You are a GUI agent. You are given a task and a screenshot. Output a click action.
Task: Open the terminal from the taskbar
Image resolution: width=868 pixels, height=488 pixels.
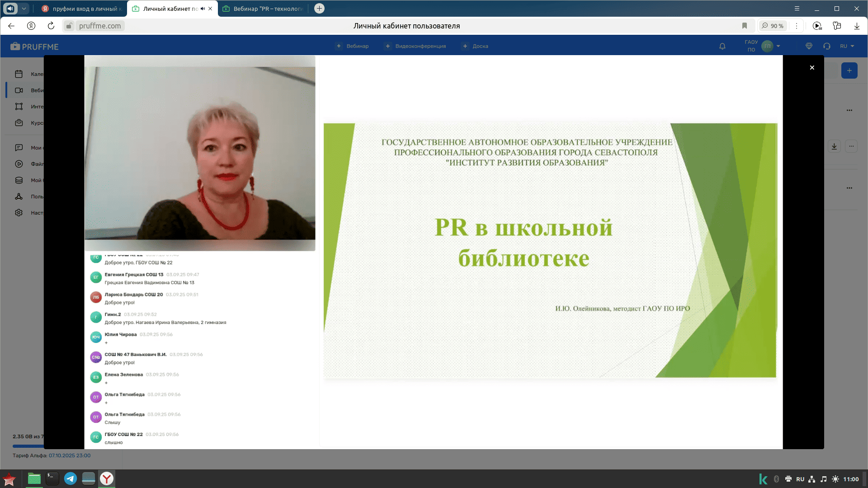(52, 479)
